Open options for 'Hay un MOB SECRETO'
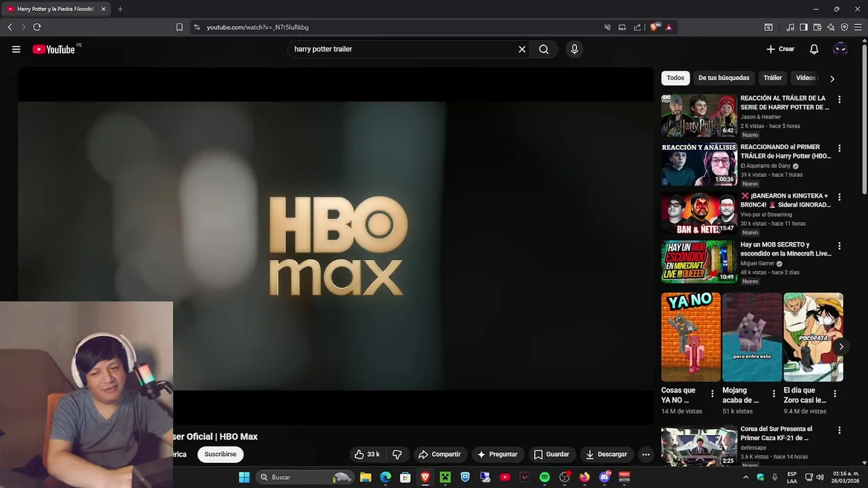Screen dimensions: 868x488 tap(840, 246)
